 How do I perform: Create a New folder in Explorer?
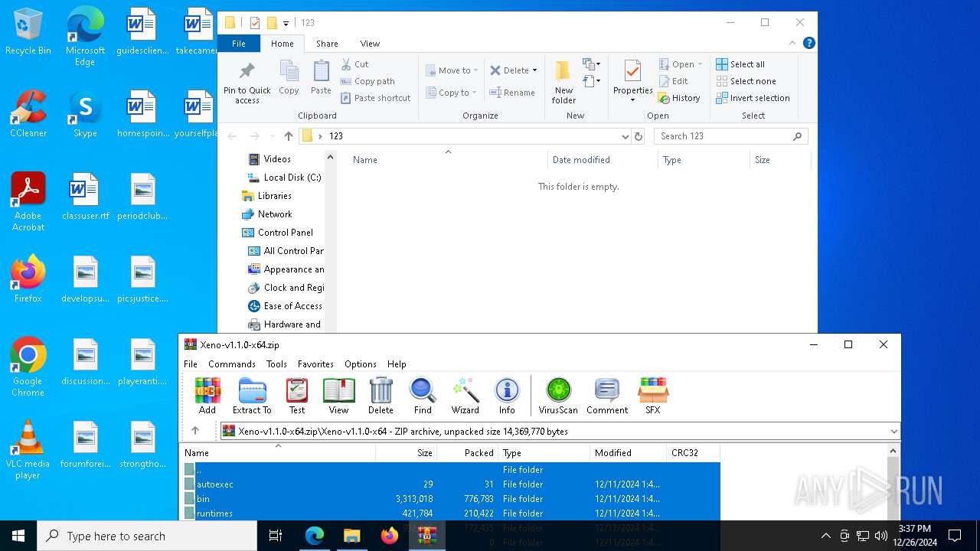tap(563, 83)
